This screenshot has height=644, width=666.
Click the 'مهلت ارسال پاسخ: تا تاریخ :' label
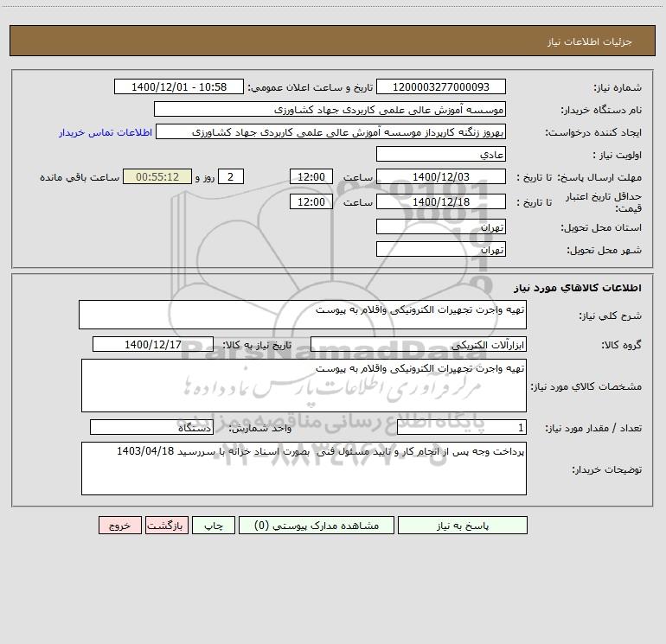(579, 177)
